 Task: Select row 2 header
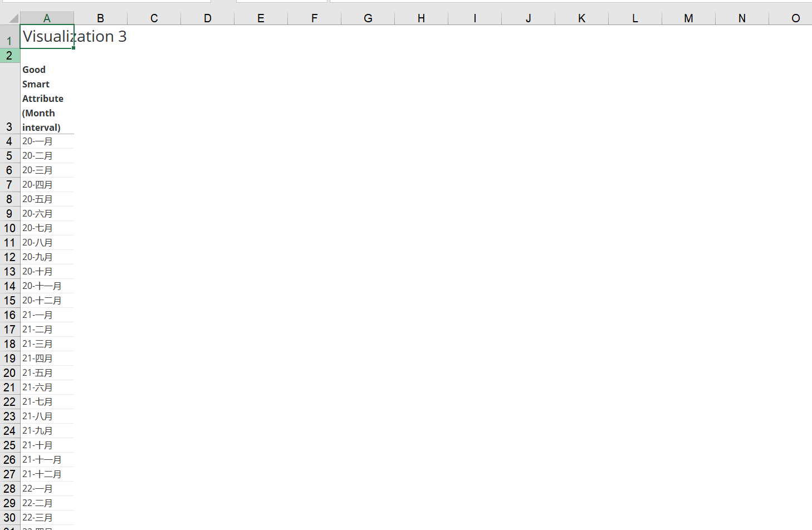tap(9, 56)
